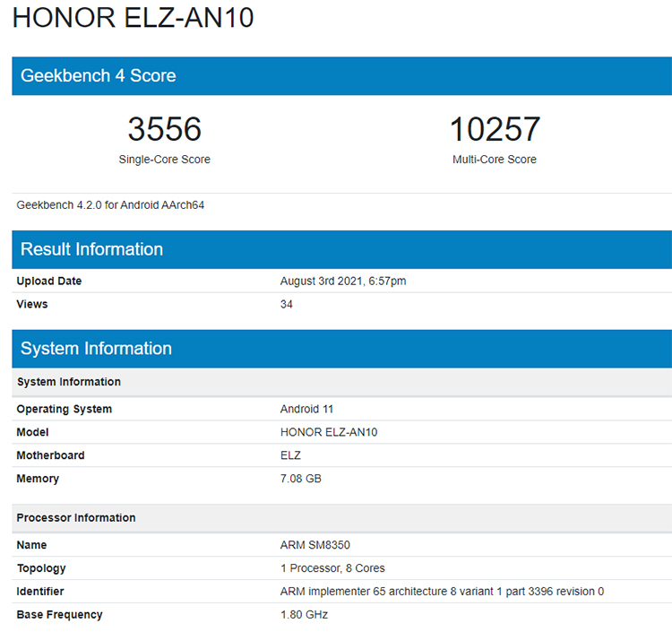Select the views count 34
Screen dimensions: 672x632
[x=287, y=305]
